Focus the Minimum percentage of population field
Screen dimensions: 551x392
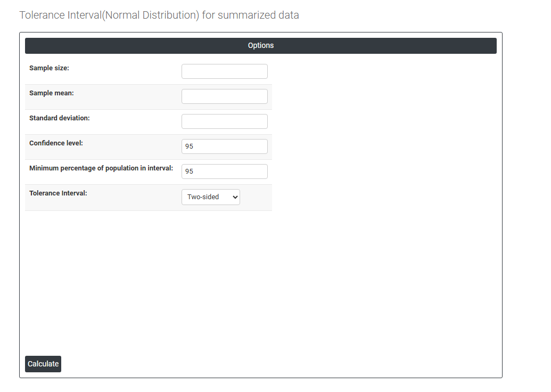pyautogui.click(x=224, y=171)
